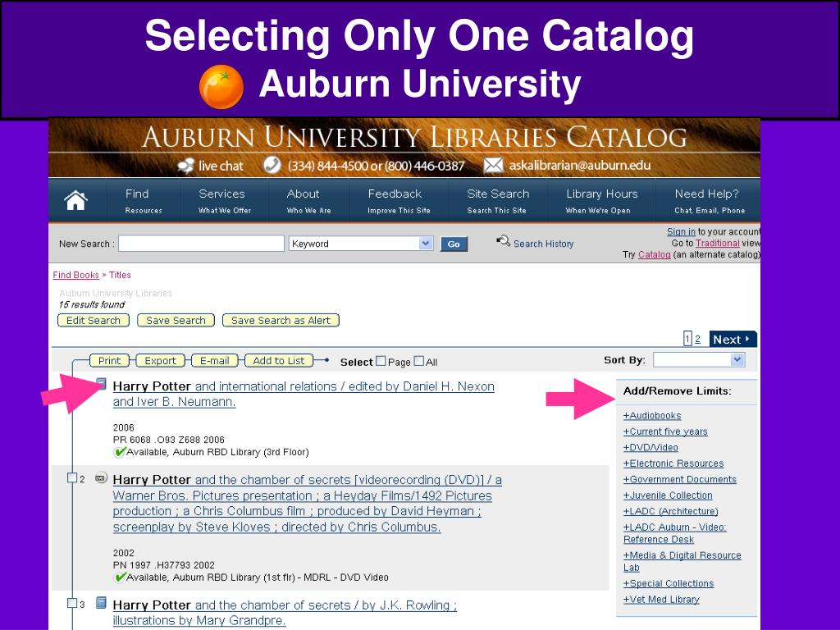
Task: Tick the checkbox for result 2
Action: coord(72,477)
